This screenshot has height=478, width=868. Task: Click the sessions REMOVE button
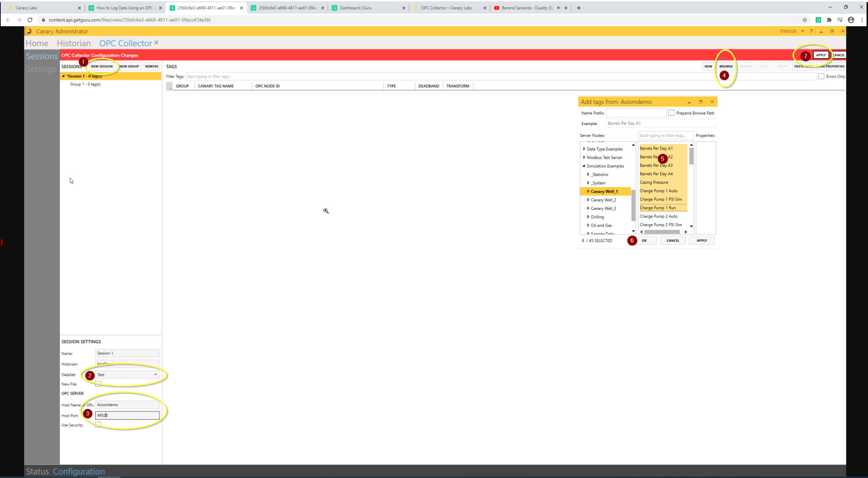(x=152, y=66)
